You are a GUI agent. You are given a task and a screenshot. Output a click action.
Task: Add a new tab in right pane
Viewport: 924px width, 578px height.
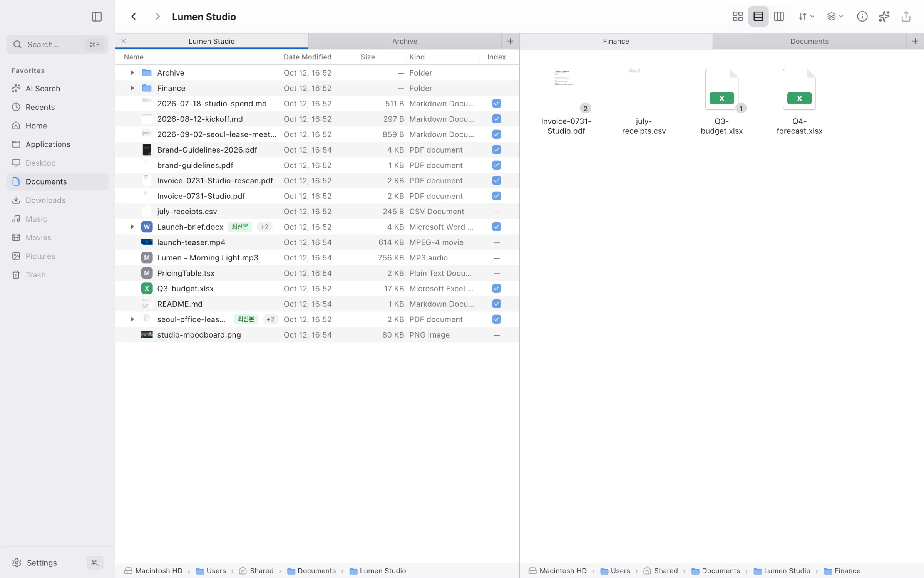coord(915,41)
